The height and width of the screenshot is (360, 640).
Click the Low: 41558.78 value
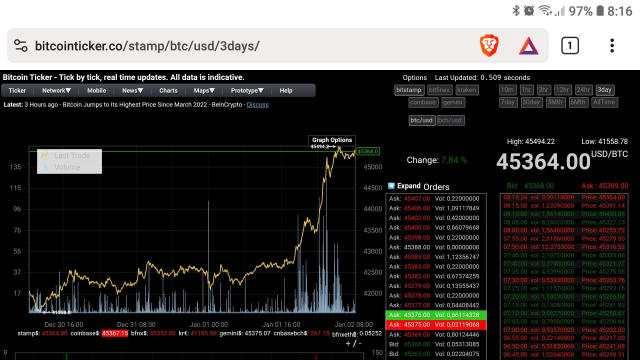tap(604, 142)
